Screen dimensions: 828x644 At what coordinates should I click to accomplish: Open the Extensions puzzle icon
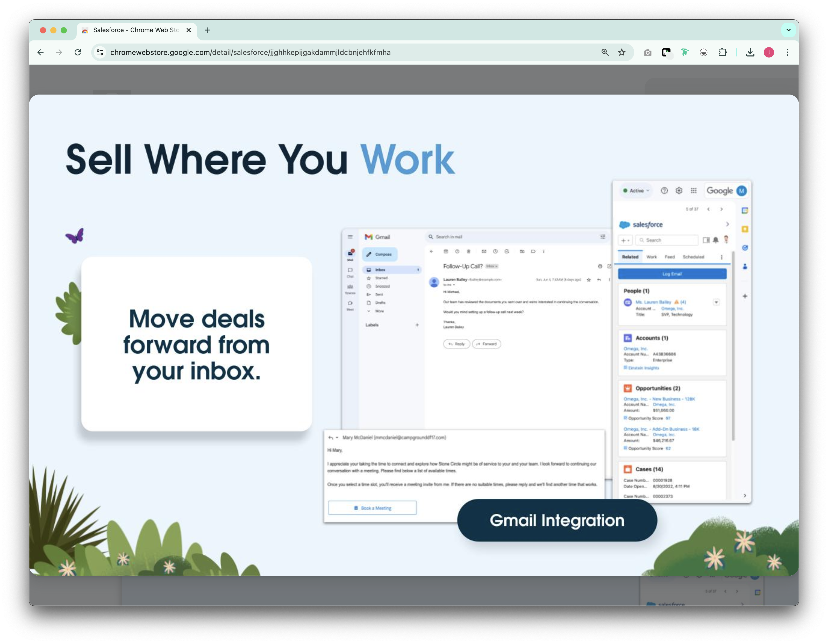tap(723, 52)
